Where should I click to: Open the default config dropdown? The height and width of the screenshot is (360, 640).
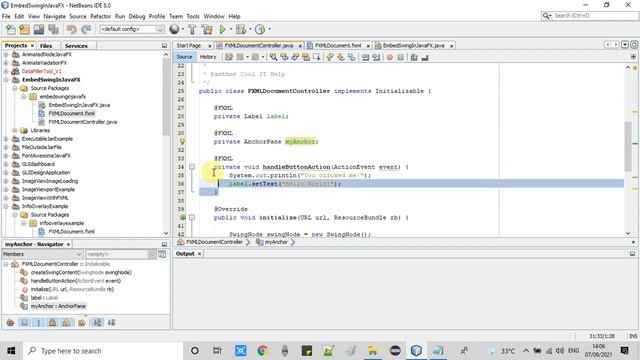click(x=132, y=29)
